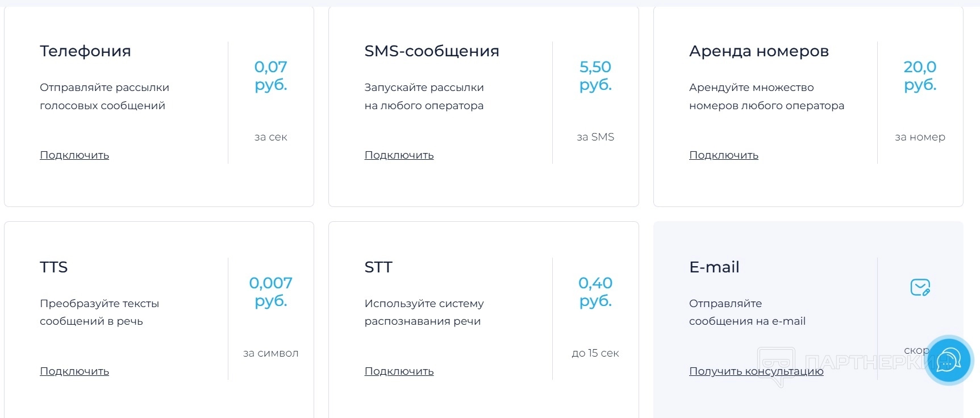This screenshot has height=418, width=980.
Task: Select the Аренда номеров heading
Action: [758, 51]
